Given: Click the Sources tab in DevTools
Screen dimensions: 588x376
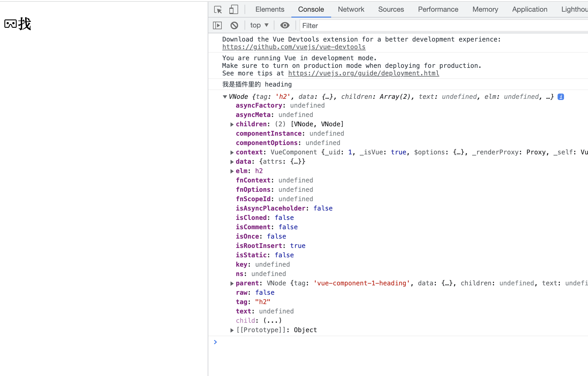Looking at the screenshot, I should click(391, 9).
